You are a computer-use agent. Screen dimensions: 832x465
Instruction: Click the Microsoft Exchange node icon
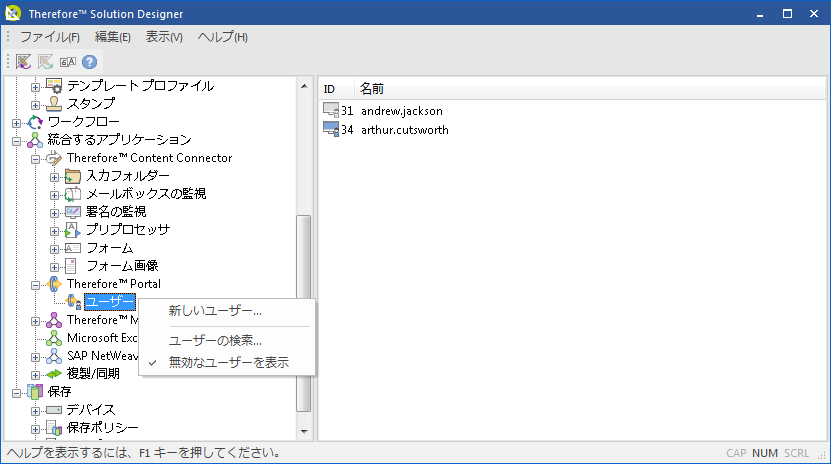54,338
